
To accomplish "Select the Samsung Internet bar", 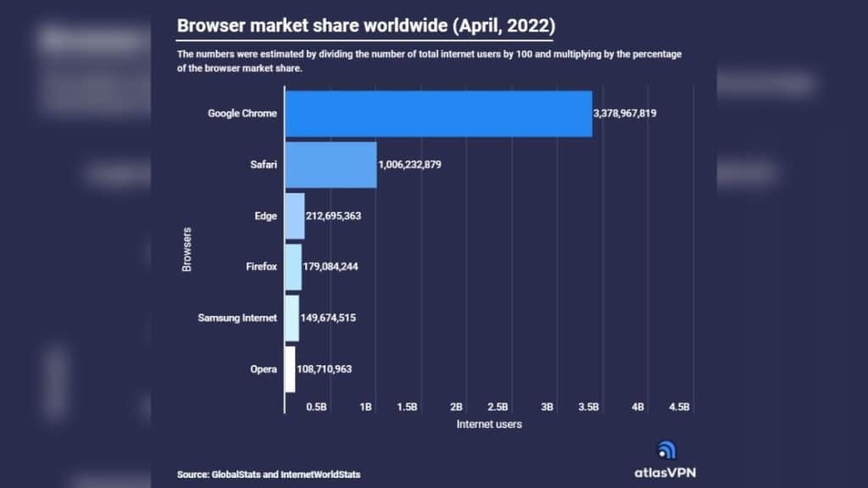I will pos(292,319).
